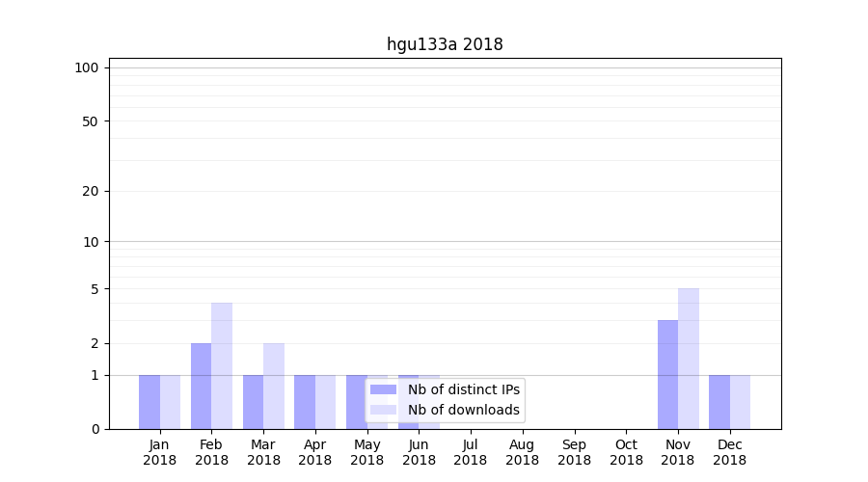The image size is (868, 482).
Task: Click the Aug 2018 x-axis label
Action: pos(523,452)
